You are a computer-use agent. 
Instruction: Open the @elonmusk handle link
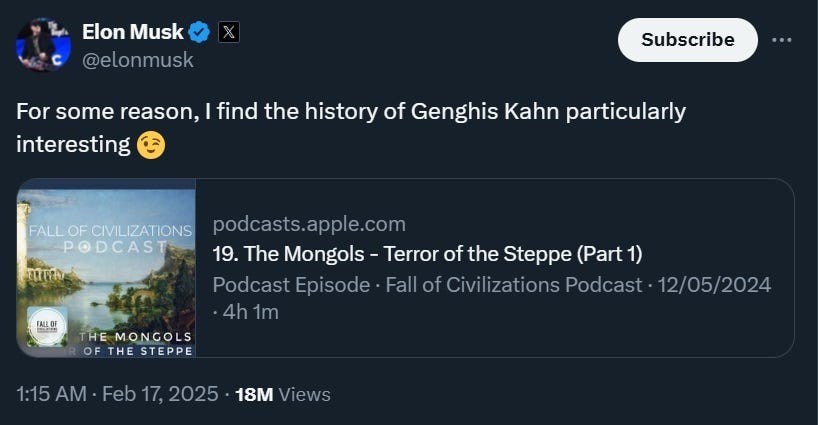click(x=138, y=60)
